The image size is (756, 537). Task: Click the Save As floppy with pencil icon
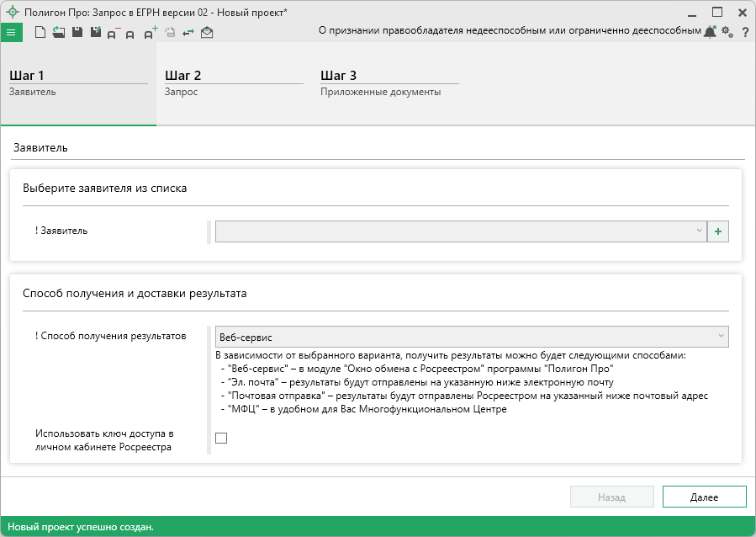(x=95, y=32)
